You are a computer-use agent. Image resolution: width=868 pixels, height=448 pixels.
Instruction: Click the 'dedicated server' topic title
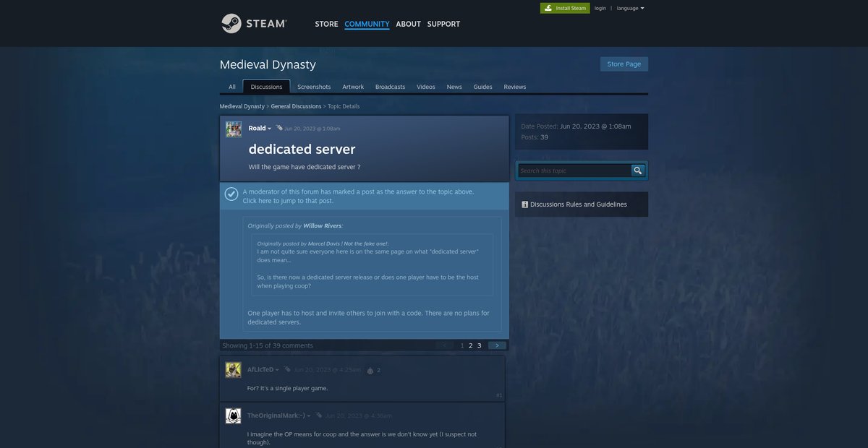(x=302, y=149)
